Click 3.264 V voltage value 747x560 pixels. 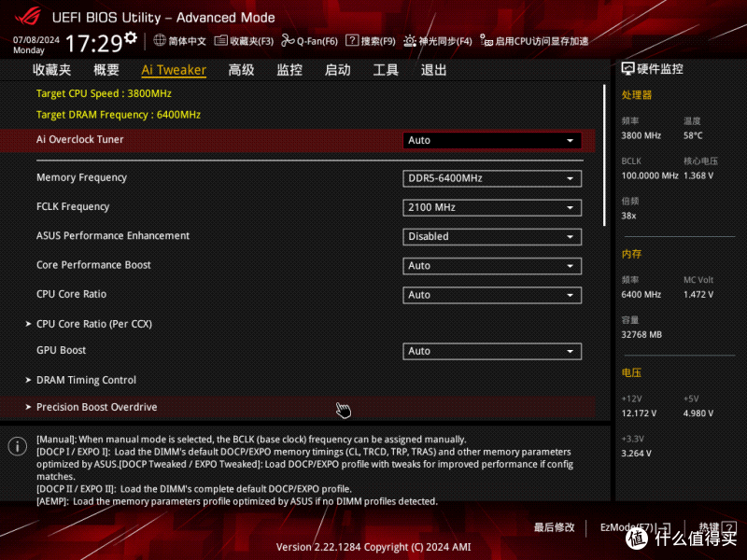click(637, 454)
